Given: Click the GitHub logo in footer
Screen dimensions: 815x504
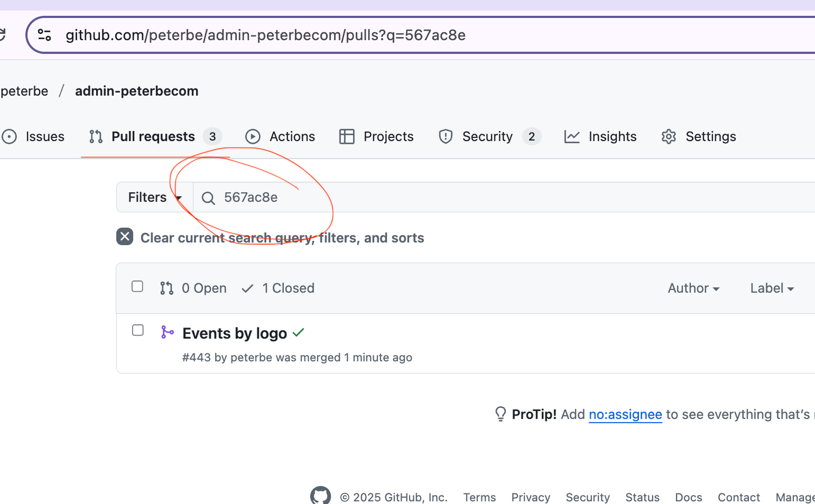Looking at the screenshot, I should coord(321,495).
